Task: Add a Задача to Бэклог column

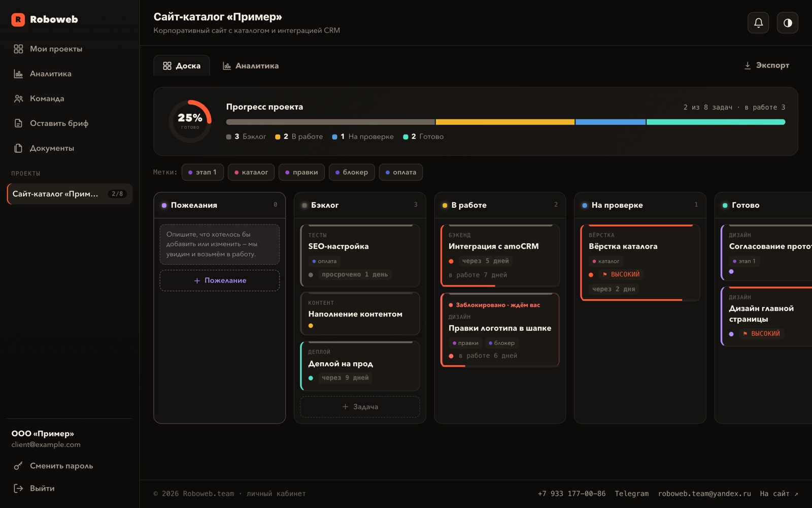Action: point(360,407)
